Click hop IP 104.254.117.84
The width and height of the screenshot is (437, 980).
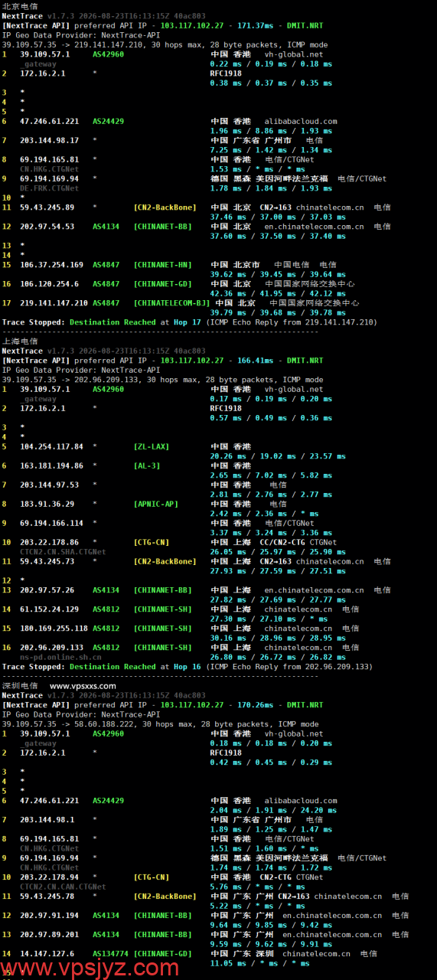[51, 446]
